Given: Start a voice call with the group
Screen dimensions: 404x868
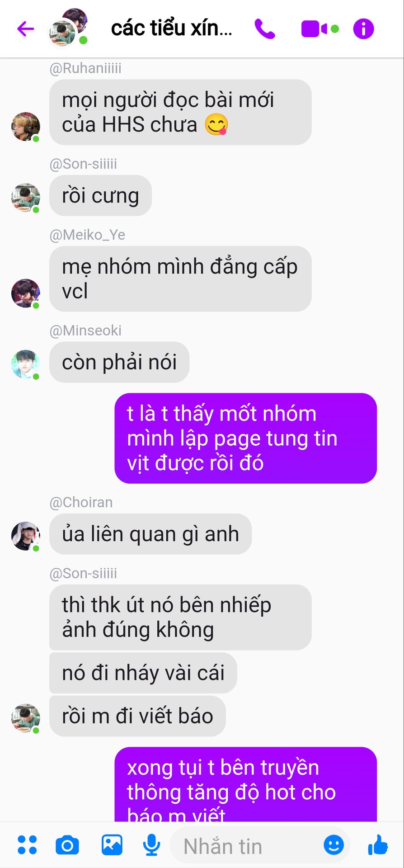Looking at the screenshot, I should click(265, 29).
